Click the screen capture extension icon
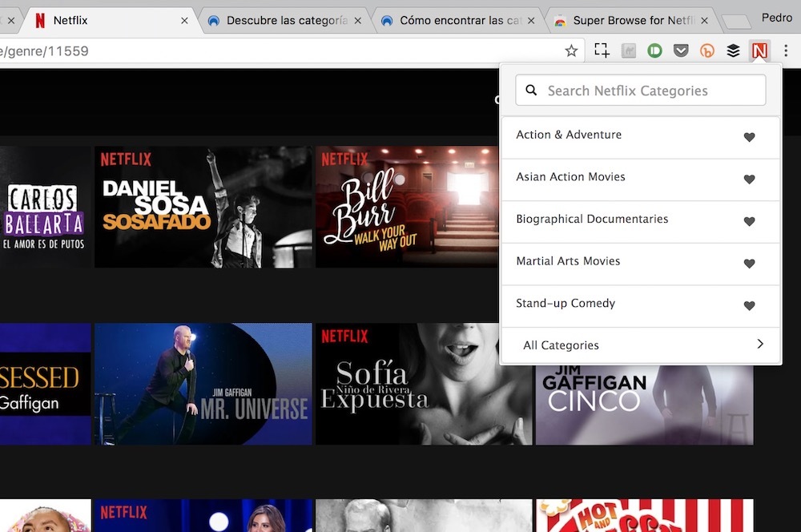The width and height of the screenshot is (801, 532). [x=602, y=50]
